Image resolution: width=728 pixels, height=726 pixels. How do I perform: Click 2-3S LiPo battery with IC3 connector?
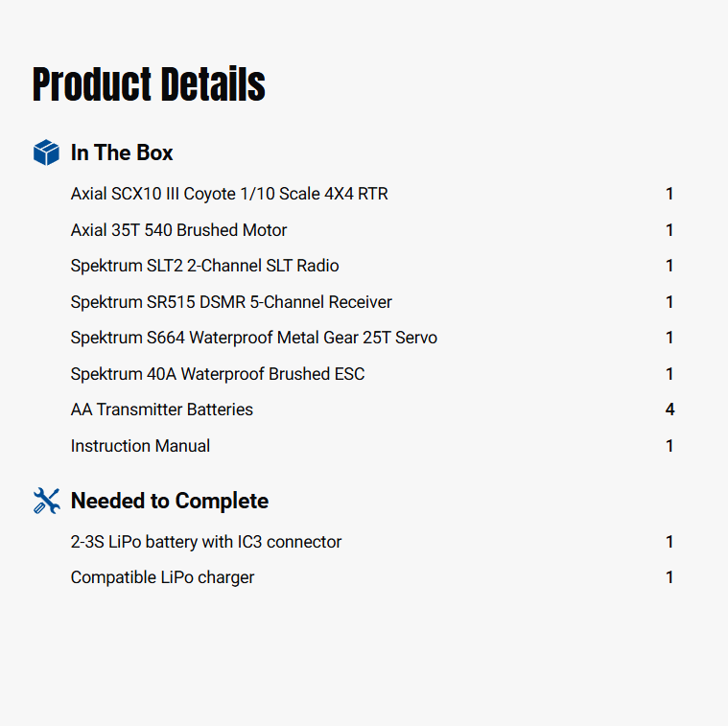coord(205,542)
